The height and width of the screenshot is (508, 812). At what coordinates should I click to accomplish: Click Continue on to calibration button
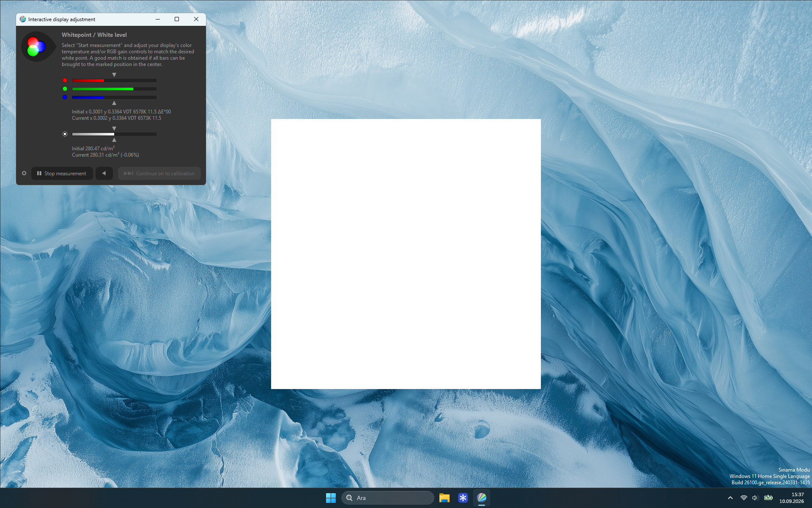click(159, 173)
